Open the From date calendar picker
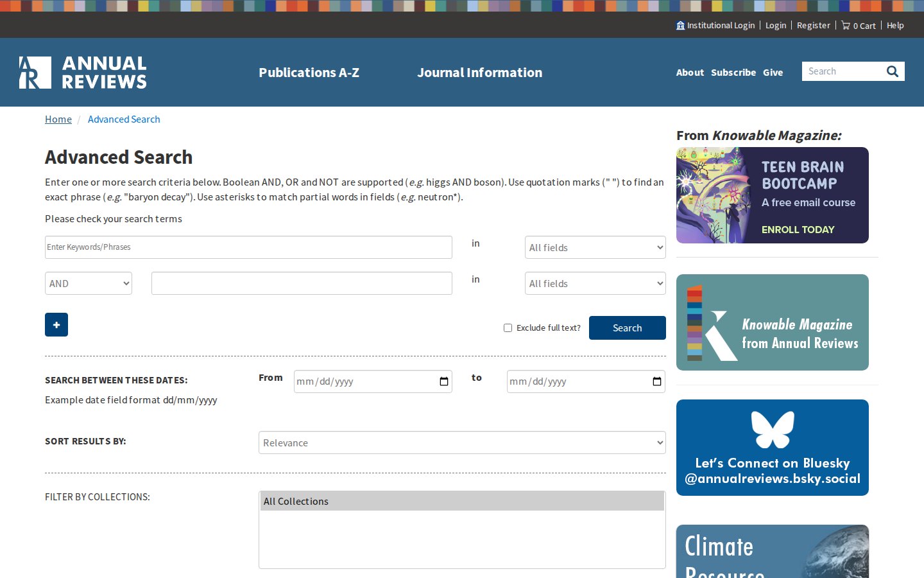Image resolution: width=924 pixels, height=578 pixels. pos(444,381)
